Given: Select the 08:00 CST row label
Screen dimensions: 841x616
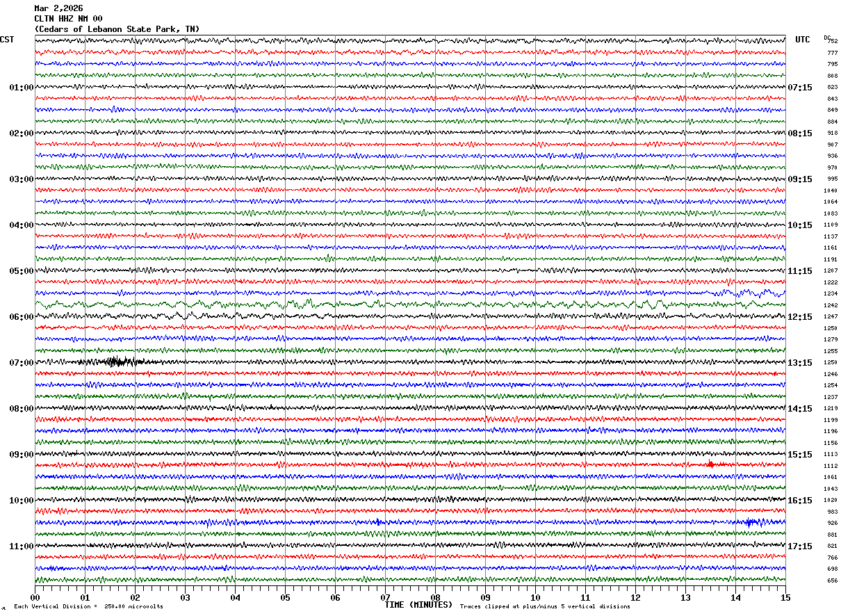Looking at the screenshot, I should [21, 409].
